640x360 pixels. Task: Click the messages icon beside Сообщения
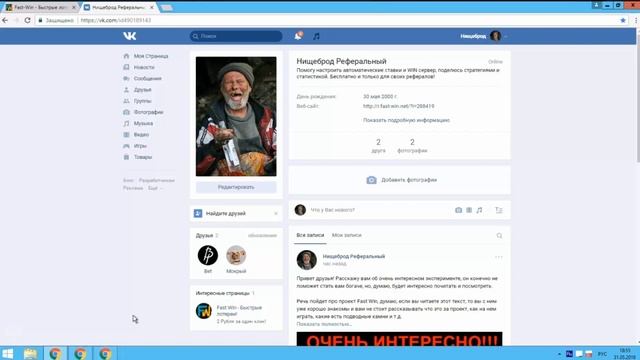coord(126,78)
